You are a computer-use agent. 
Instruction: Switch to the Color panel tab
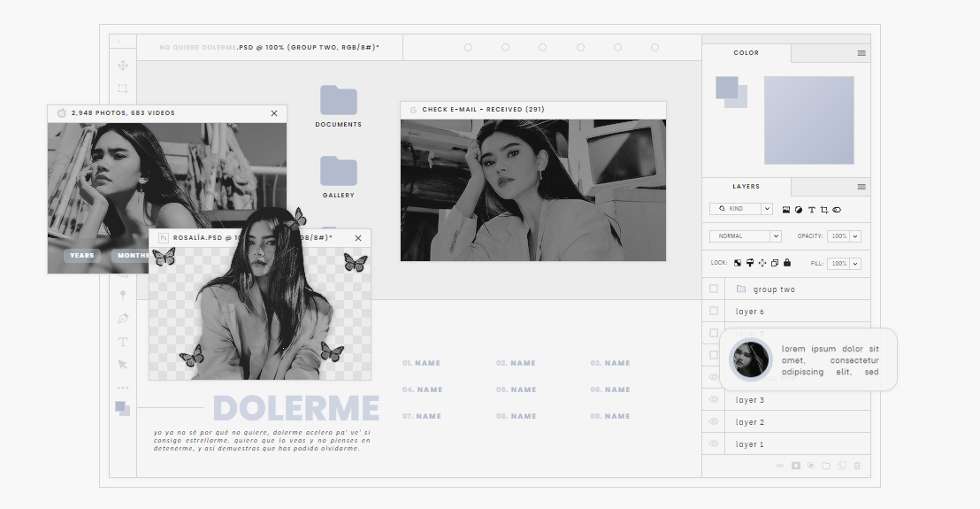tap(746, 53)
